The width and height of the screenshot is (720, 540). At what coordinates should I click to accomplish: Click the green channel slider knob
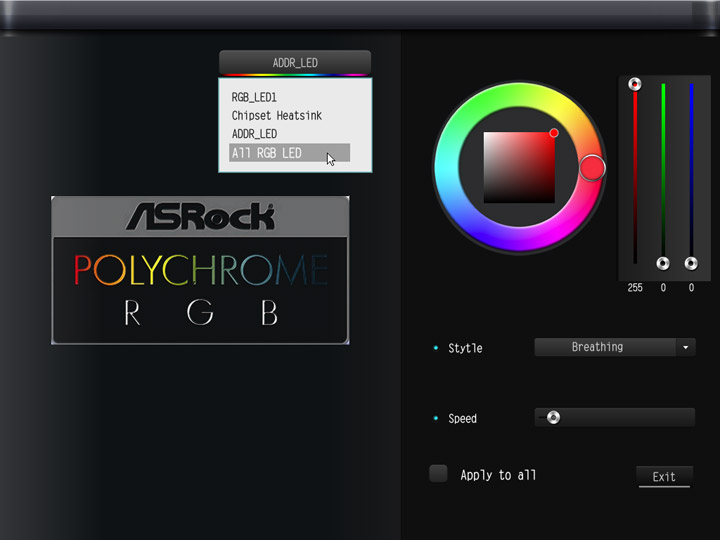coord(663,264)
